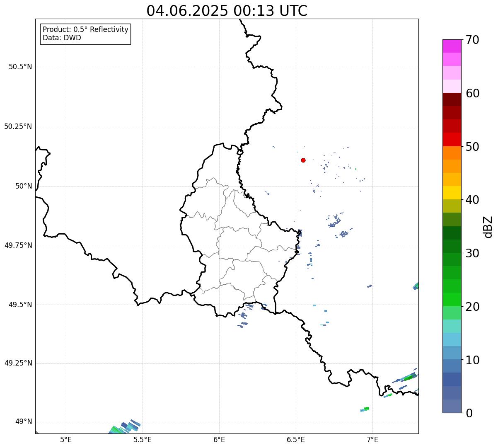Image resolution: width=498 pixels, height=448 pixels.
Task: Click the radar echo cluster near 5.4°E 49°N
Action: pyautogui.click(x=125, y=427)
